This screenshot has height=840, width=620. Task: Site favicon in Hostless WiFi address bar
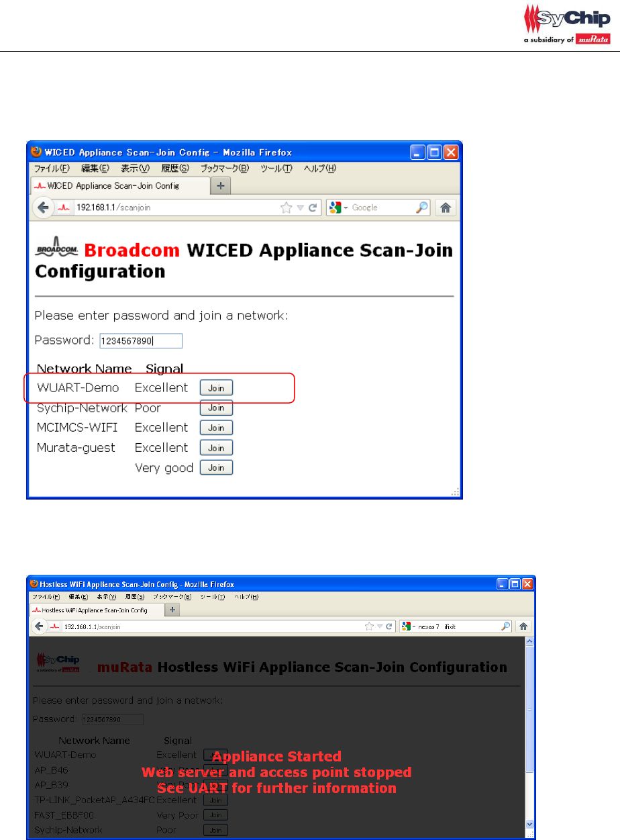pyautogui.click(x=56, y=626)
